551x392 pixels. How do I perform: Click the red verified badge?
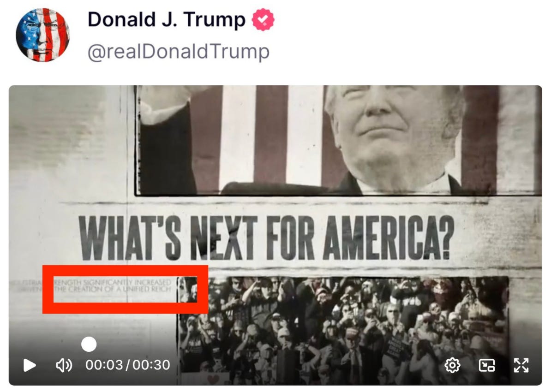(263, 20)
